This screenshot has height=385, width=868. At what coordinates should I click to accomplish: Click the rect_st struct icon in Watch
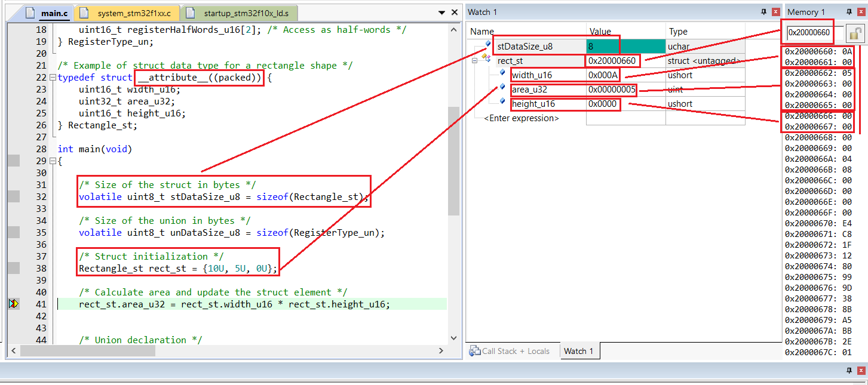(x=486, y=58)
